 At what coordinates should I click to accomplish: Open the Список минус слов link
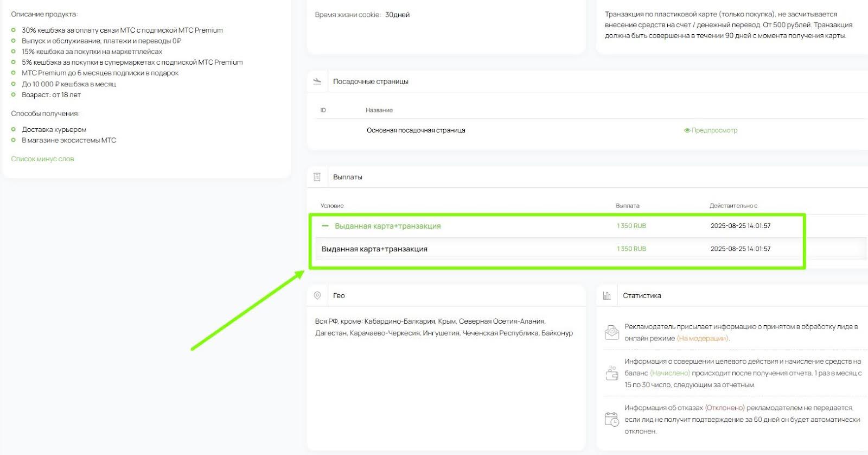[42, 159]
